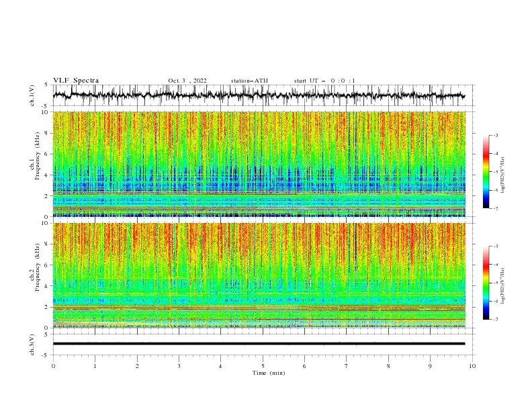Click the 'start UT = 0 : 0 : 1' text
Image resolution: width=532 pixels, height=411 pixels.
click(x=324, y=81)
